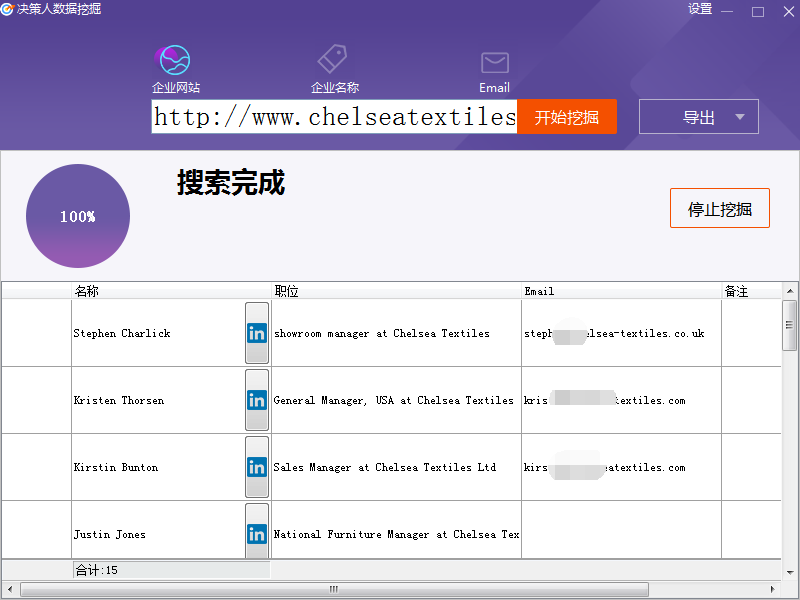800x600 pixels.
Task: Sort by the 备注 column header
Action: pyautogui.click(x=751, y=291)
